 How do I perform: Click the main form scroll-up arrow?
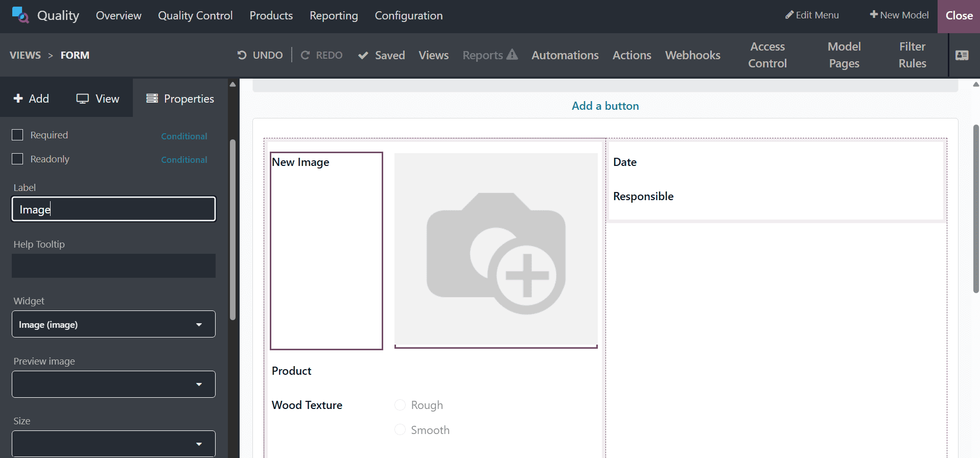pos(976,84)
